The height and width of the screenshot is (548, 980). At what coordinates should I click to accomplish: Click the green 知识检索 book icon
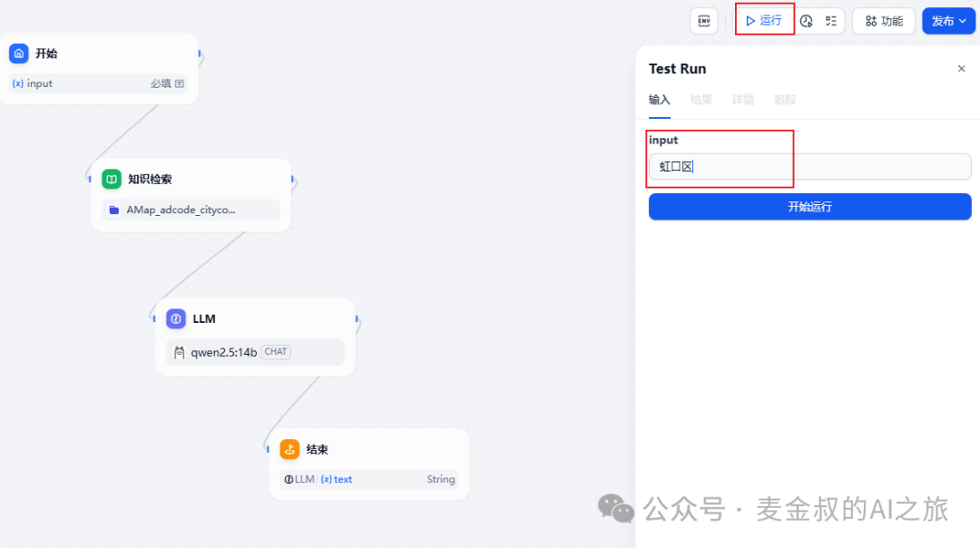pyautogui.click(x=112, y=179)
